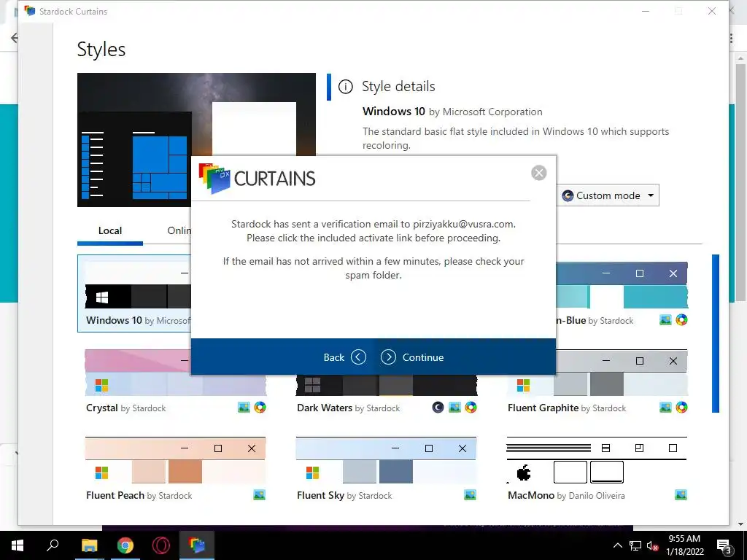Close the Curtains verification dialog
The width and height of the screenshot is (747, 560).
pyautogui.click(x=539, y=173)
